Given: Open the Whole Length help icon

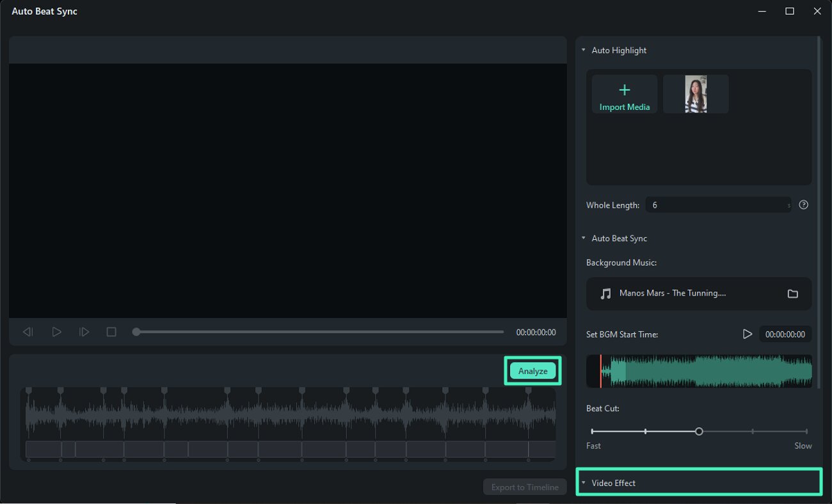Looking at the screenshot, I should click(x=804, y=205).
